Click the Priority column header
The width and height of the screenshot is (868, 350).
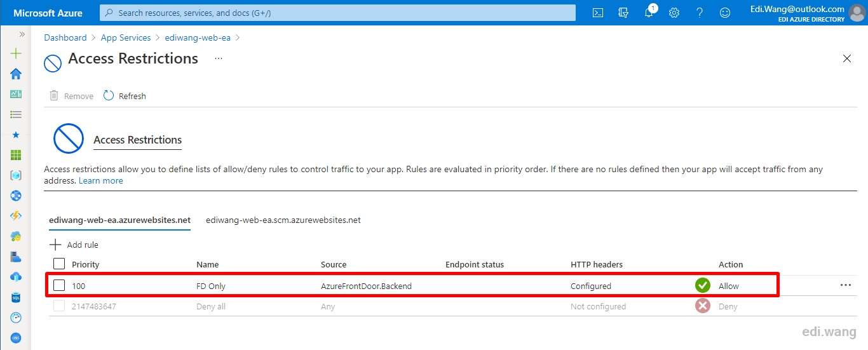86,264
